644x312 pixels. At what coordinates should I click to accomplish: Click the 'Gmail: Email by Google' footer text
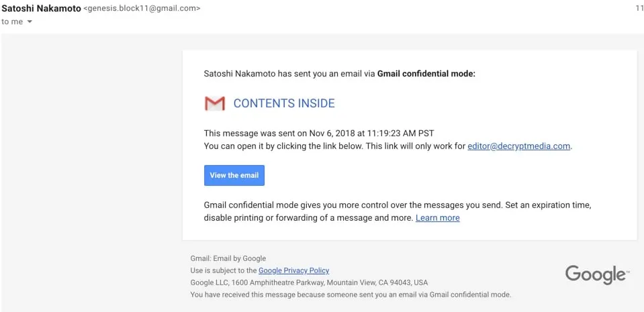[228, 258]
